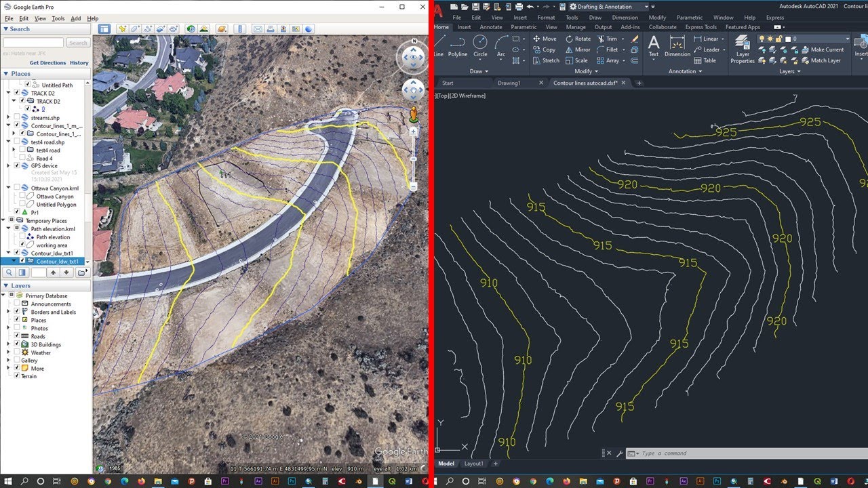Click the Record a Tour icon
The width and height of the screenshot is (868, 488).
click(x=174, y=29)
